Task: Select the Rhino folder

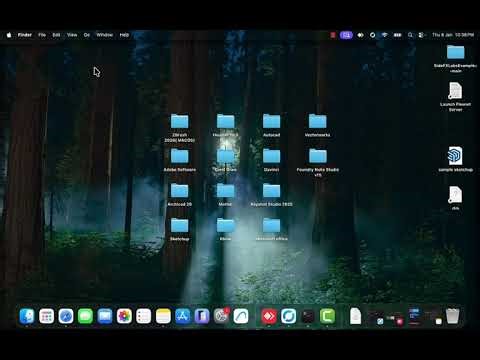Action: point(226,225)
